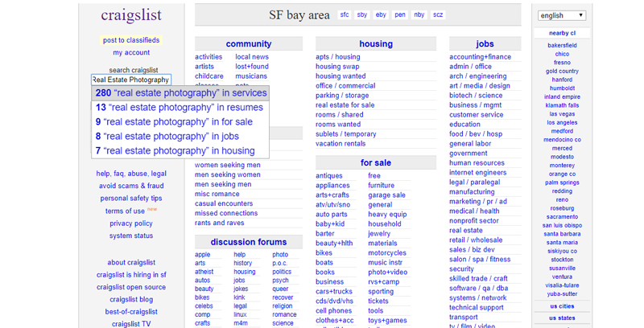Image resolution: width=644 pixels, height=328 pixels.
Task: Open local news in community
Action: pos(252,57)
